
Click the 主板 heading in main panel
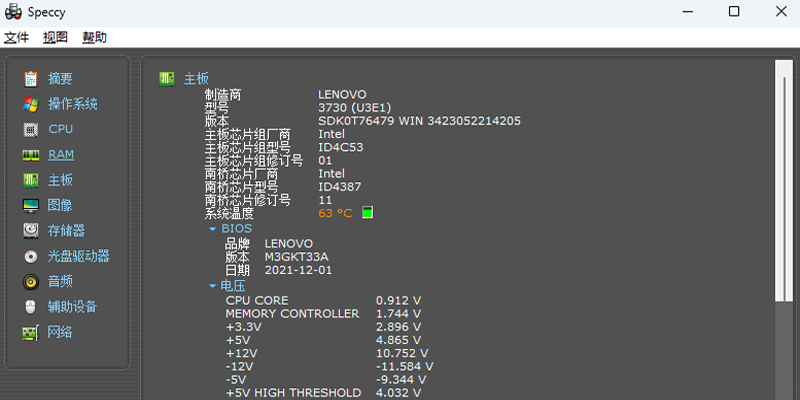[x=196, y=79]
